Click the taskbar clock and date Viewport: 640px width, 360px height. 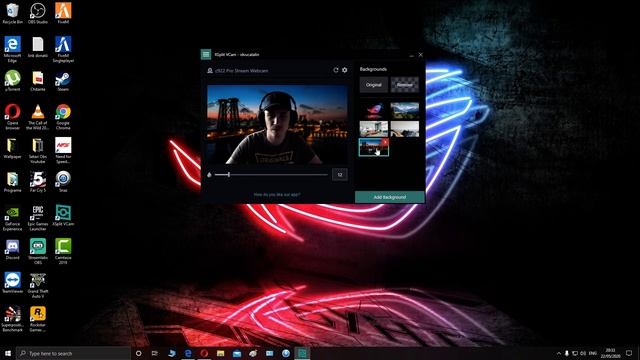(610, 353)
